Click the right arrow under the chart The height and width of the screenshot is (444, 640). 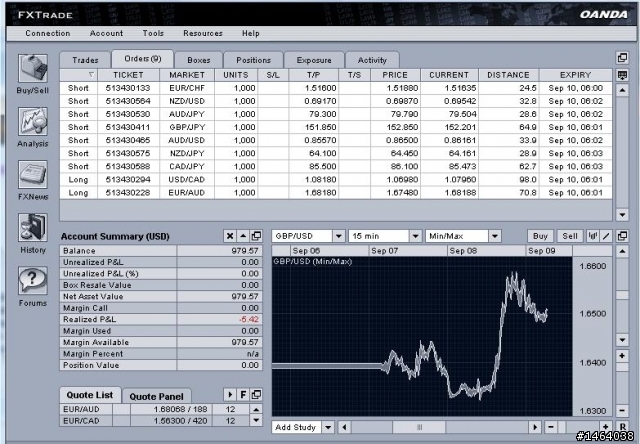coord(534,427)
